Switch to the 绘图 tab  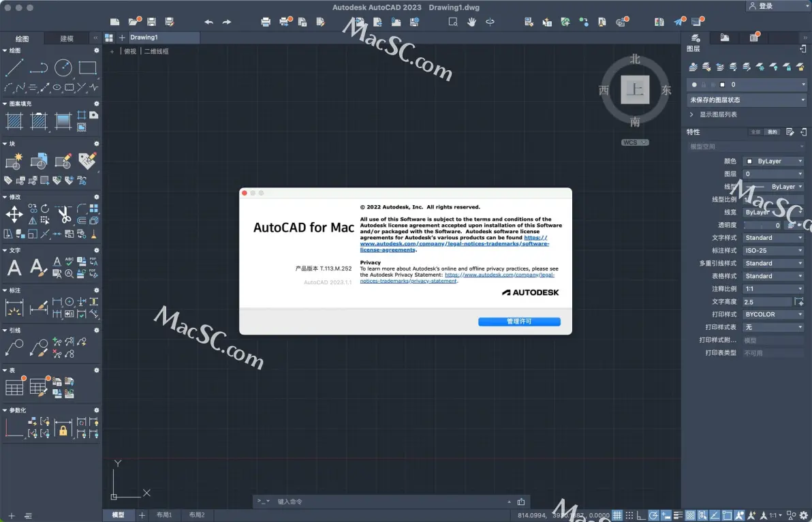pos(22,38)
